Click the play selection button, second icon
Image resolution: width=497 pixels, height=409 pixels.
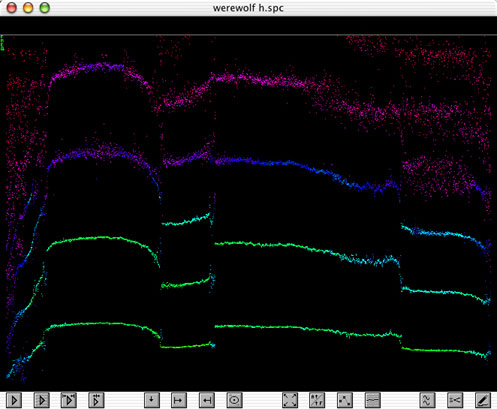[x=42, y=400]
